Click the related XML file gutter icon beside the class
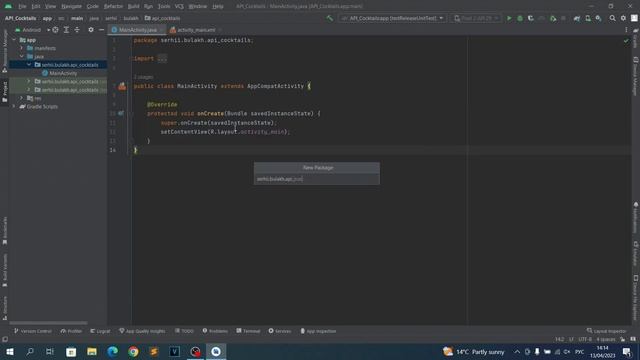The image size is (640, 360). pos(122,86)
